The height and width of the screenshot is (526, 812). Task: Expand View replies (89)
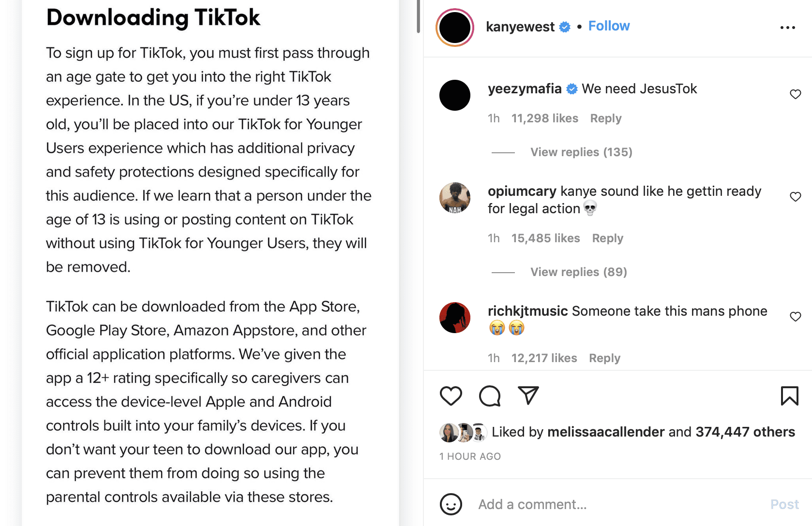click(578, 272)
